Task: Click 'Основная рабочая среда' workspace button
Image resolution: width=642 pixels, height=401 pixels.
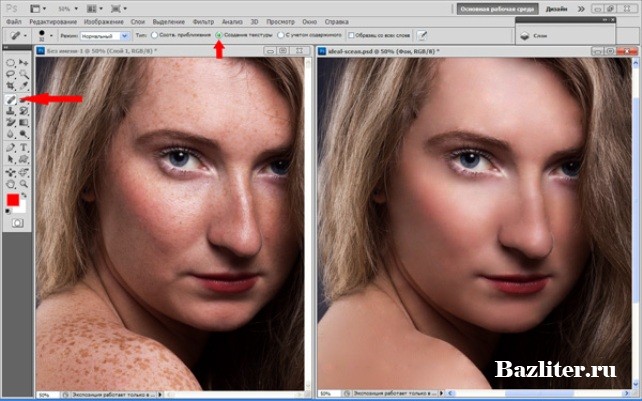Action: tap(495, 7)
